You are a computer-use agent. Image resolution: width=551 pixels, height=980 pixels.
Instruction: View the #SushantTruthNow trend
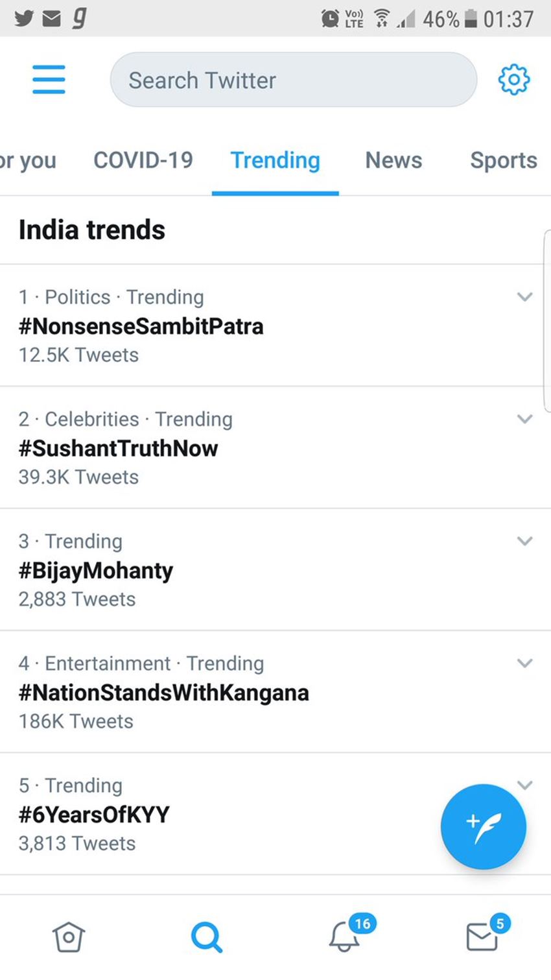pyautogui.click(x=118, y=448)
